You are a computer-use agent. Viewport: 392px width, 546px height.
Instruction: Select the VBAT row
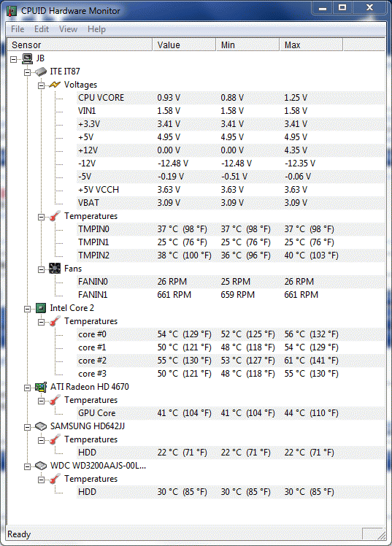(x=231, y=203)
